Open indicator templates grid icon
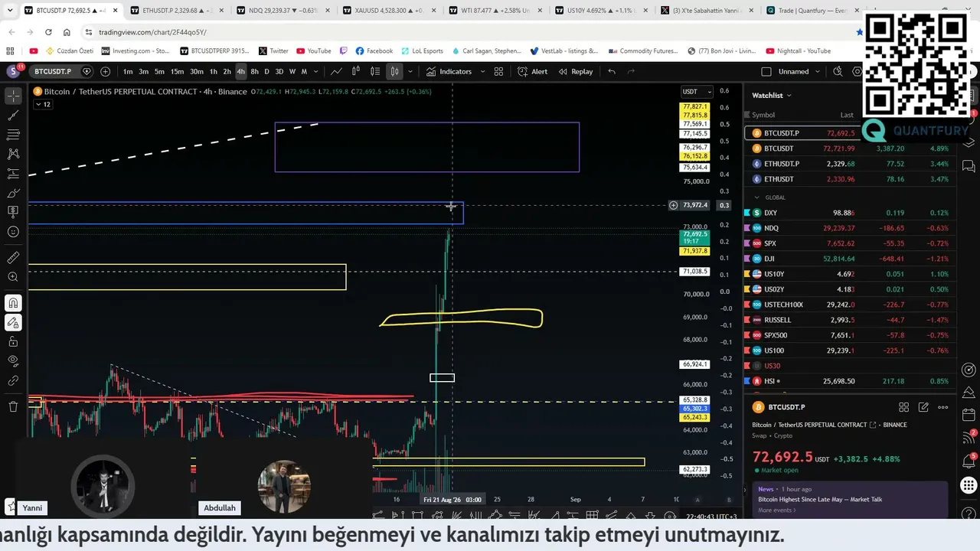 498,71
